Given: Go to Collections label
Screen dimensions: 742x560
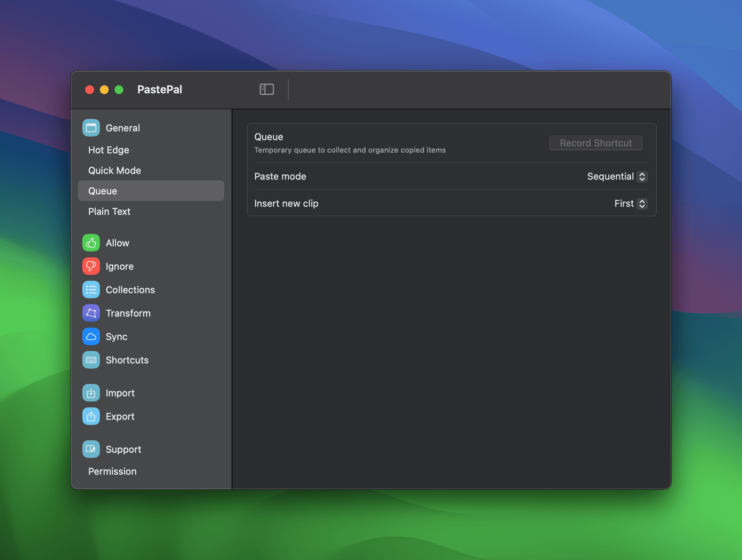Looking at the screenshot, I should [x=130, y=290].
